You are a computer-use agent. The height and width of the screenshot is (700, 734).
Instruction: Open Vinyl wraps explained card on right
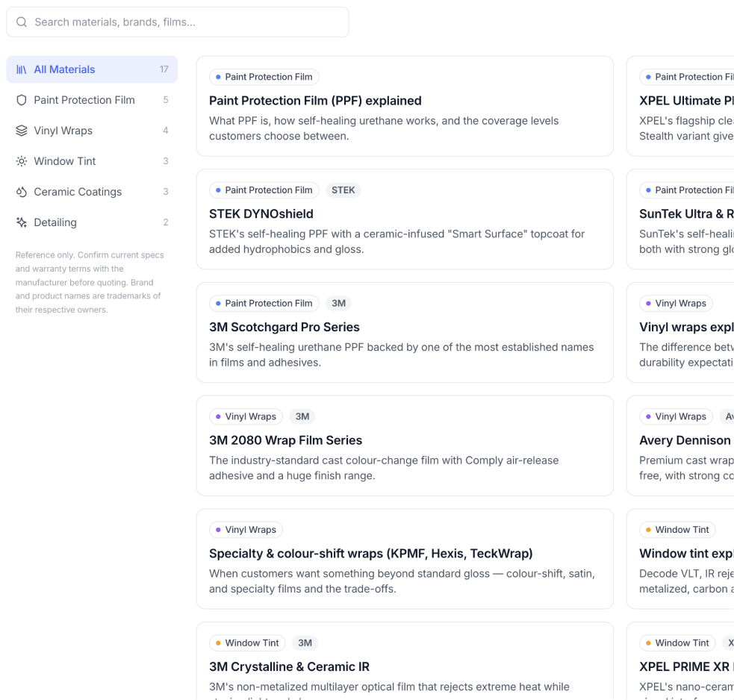pos(680,333)
